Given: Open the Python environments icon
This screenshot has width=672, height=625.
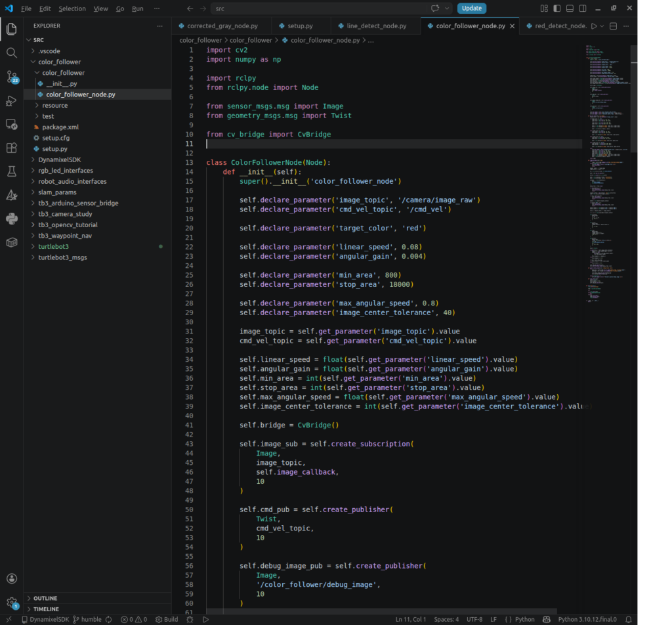Looking at the screenshot, I should click(x=12, y=219).
